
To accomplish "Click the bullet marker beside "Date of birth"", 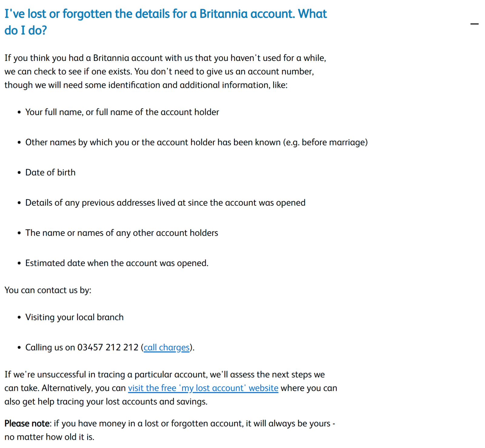I will click(x=19, y=173).
